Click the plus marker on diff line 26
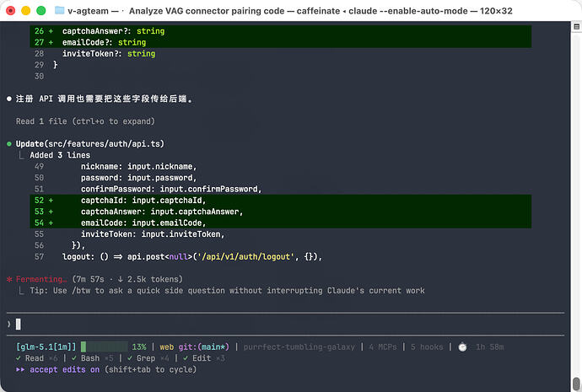582x392 pixels. coord(51,31)
